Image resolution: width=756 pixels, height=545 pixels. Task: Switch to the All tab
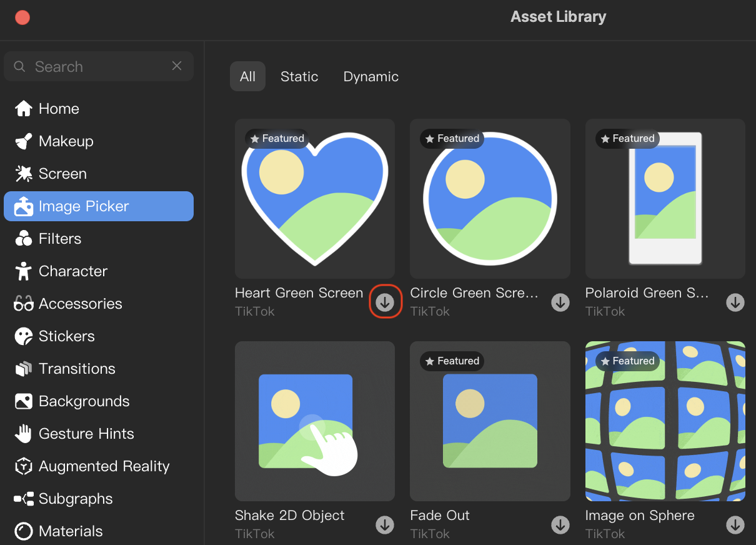pos(247,76)
